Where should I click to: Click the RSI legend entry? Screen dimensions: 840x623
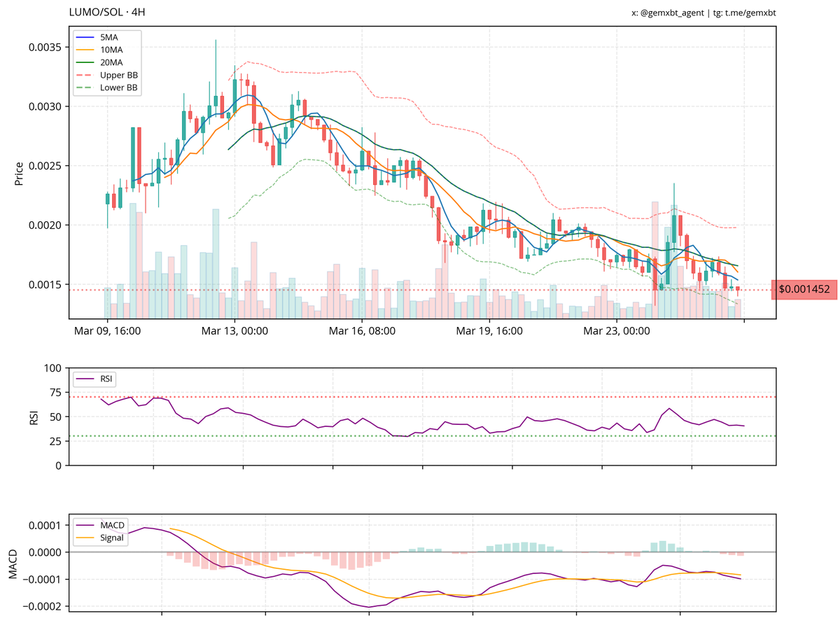click(x=96, y=379)
